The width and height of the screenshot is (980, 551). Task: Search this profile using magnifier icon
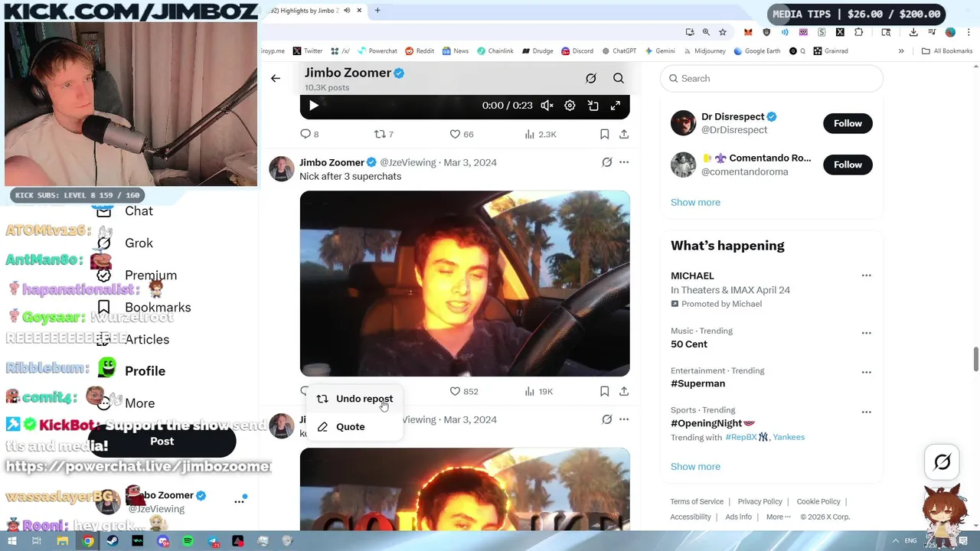[x=619, y=78]
